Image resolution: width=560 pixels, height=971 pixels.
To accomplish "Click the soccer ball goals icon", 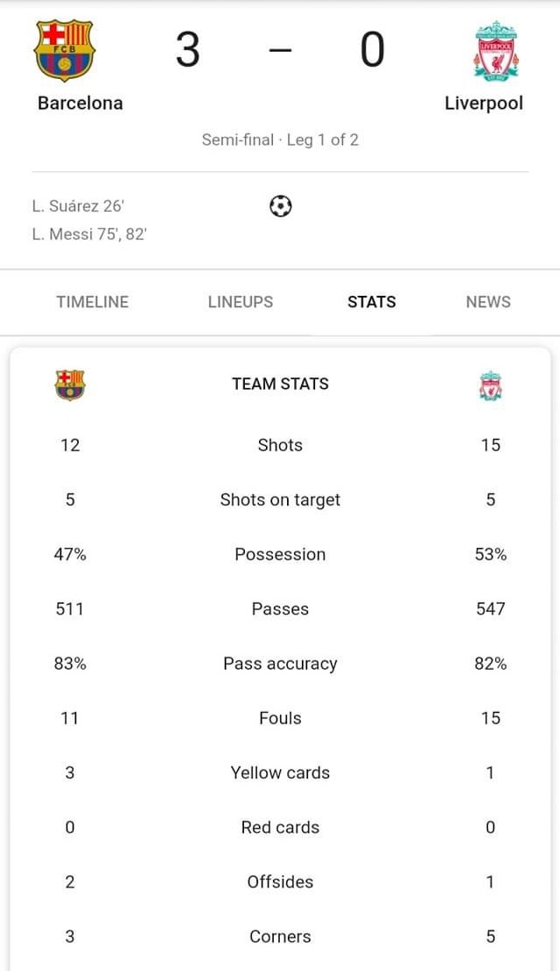I will click(x=280, y=206).
